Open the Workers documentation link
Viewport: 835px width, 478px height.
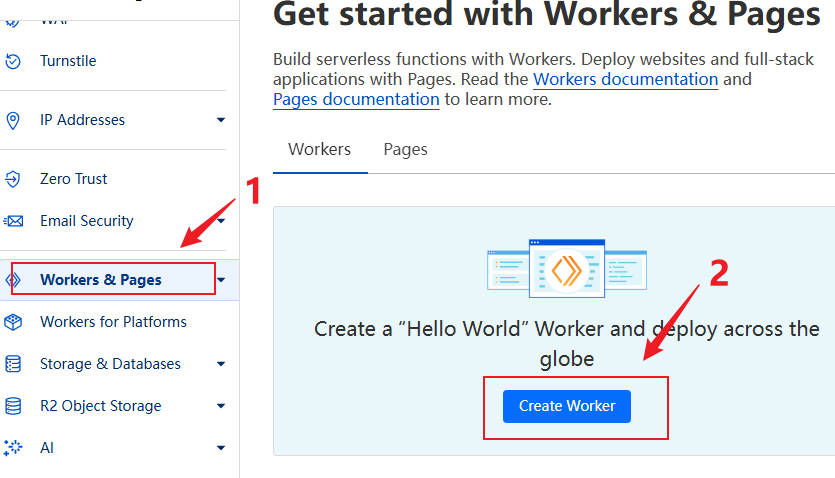click(x=626, y=79)
